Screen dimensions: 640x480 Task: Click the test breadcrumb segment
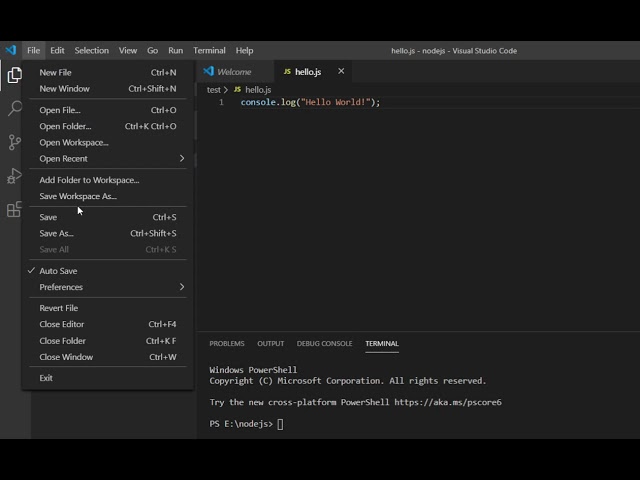coord(213,90)
